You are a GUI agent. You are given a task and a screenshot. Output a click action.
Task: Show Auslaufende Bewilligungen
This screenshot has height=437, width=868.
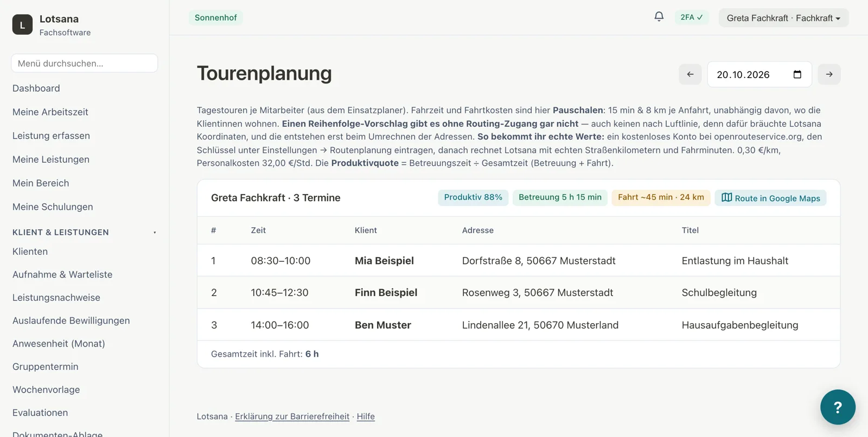pyautogui.click(x=71, y=320)
